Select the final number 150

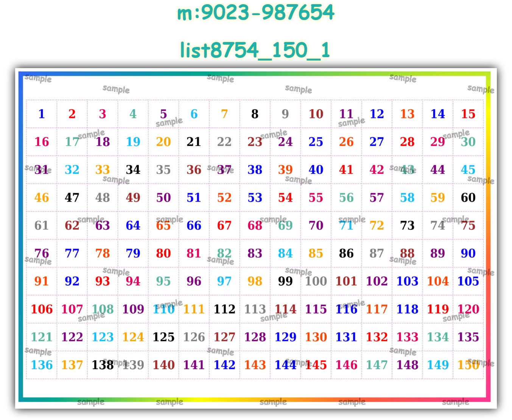coord(468,365)
